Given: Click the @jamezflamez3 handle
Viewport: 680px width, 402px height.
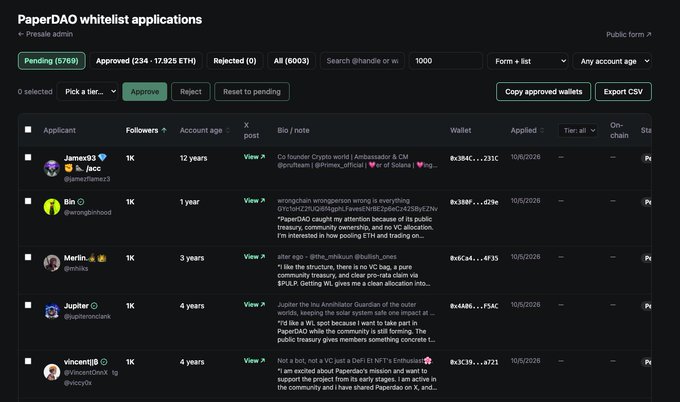Looking at the screenshot, I should click(87, 179).
